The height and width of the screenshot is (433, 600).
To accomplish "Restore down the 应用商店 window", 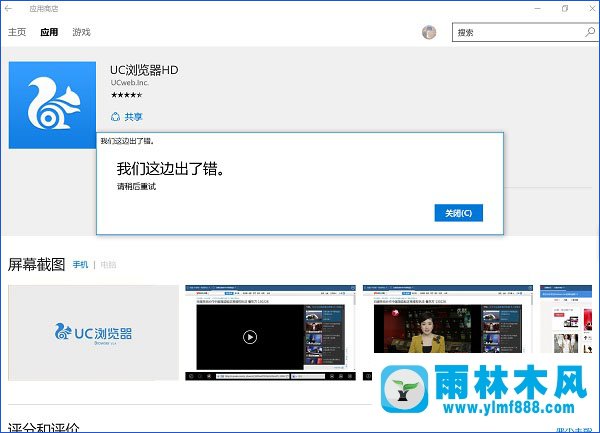I will click(x=565, y=8).
